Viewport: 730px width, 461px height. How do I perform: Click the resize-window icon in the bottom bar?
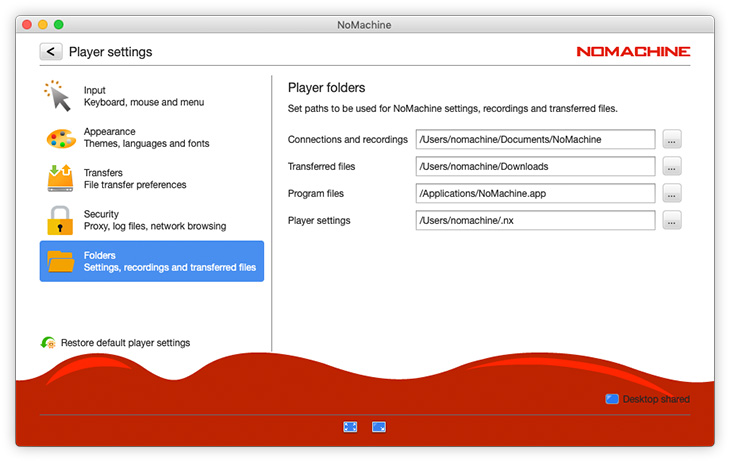tap(379, 427)
